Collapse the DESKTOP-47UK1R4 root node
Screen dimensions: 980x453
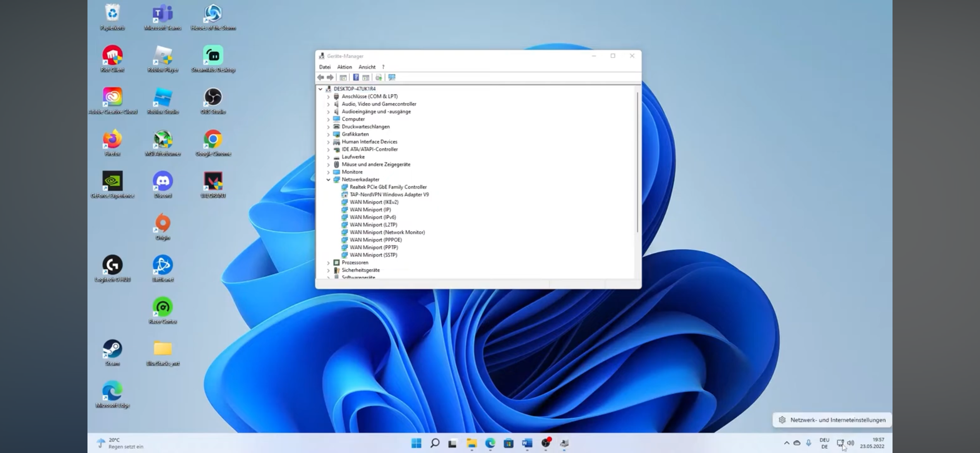coord(320,89)
